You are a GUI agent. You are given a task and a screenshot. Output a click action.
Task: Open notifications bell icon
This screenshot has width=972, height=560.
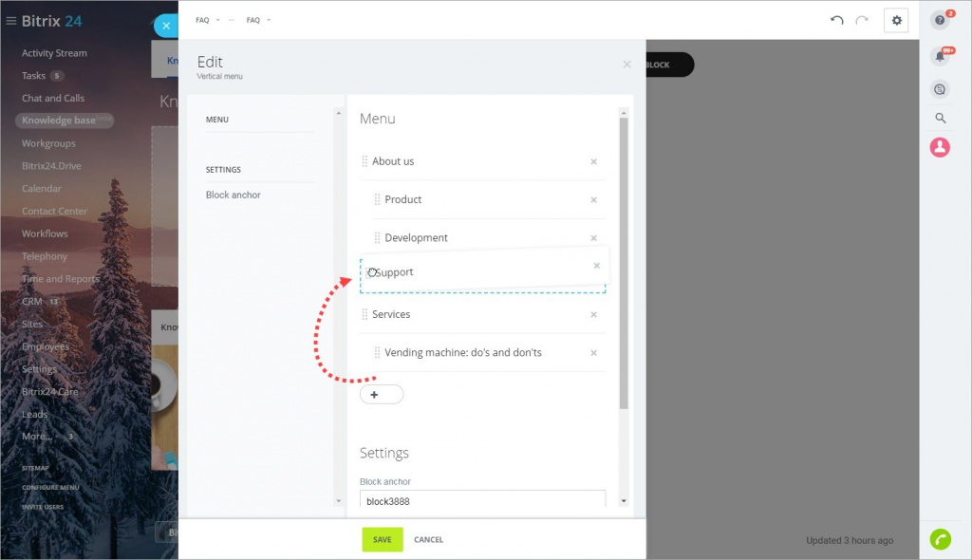point(940,56)
